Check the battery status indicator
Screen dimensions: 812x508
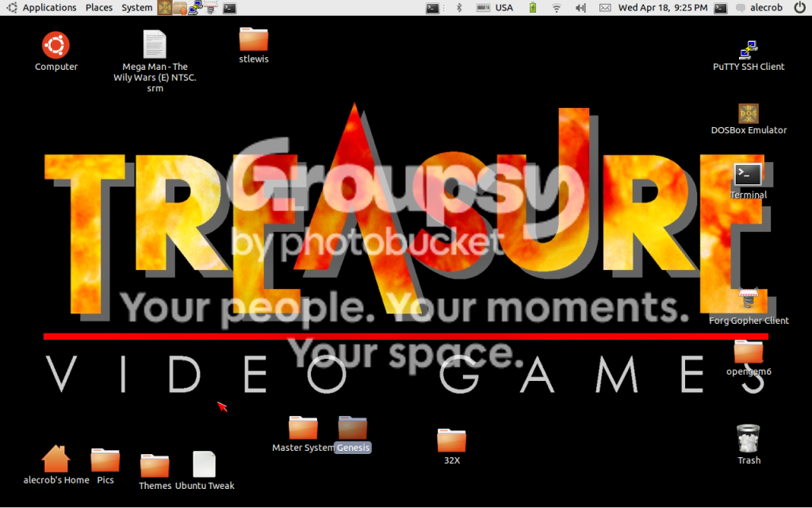[x=532, y=8]
